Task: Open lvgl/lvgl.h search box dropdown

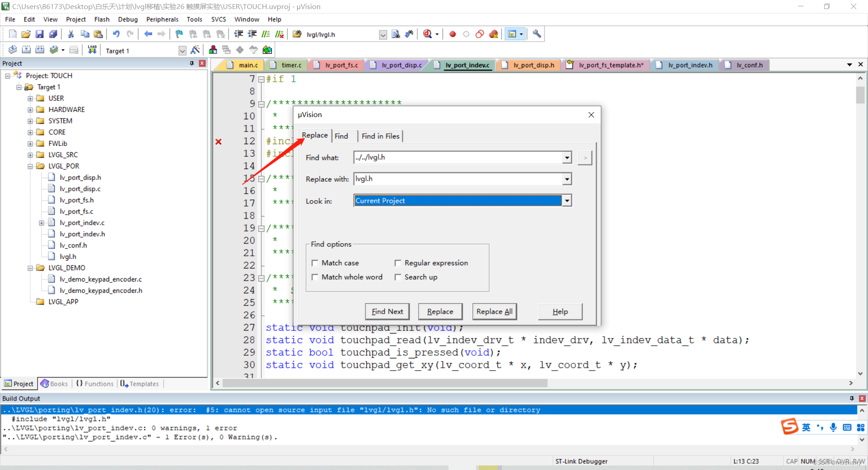Action: (x=383, y=35)
